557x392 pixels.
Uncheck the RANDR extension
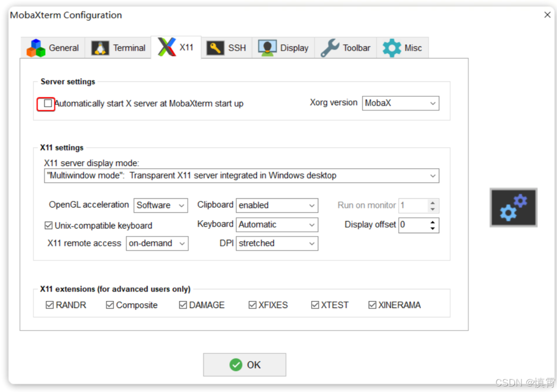(50, 305)
